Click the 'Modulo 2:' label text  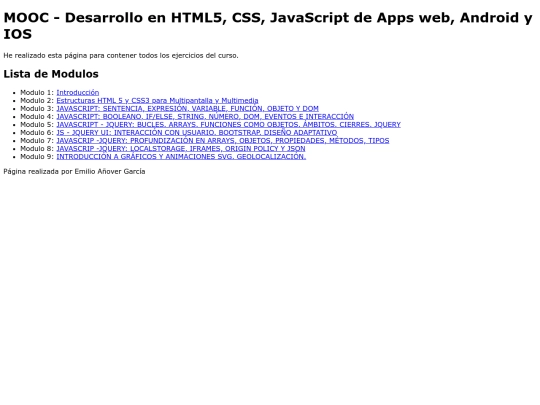pyautogui.click(x=37, y=101)
